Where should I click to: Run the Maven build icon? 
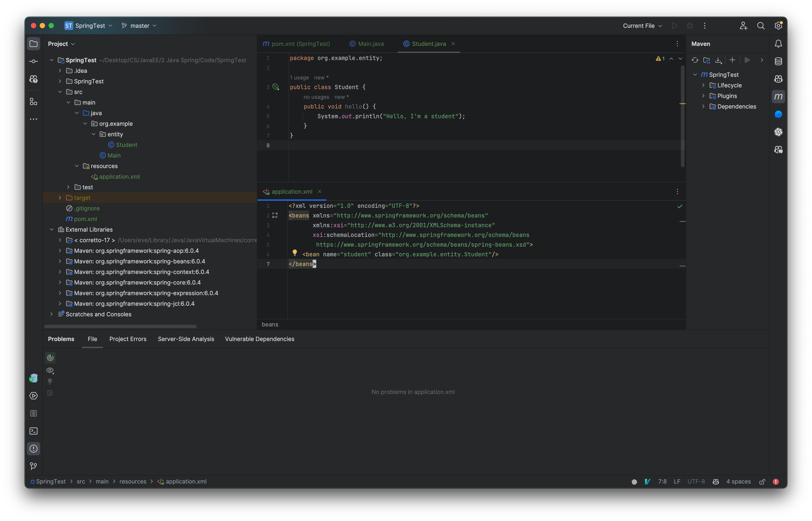pos(747,60)
